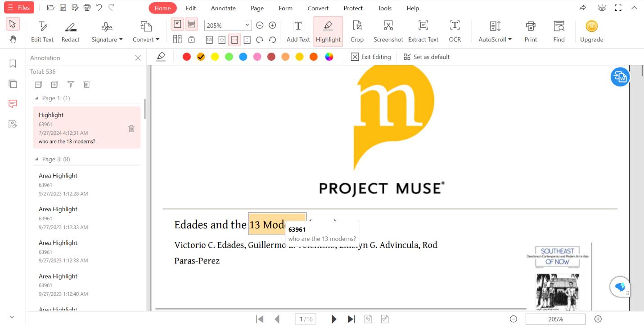Open the Form tab
This screenshot has height=325, width=644.
(x=285, y=8)
